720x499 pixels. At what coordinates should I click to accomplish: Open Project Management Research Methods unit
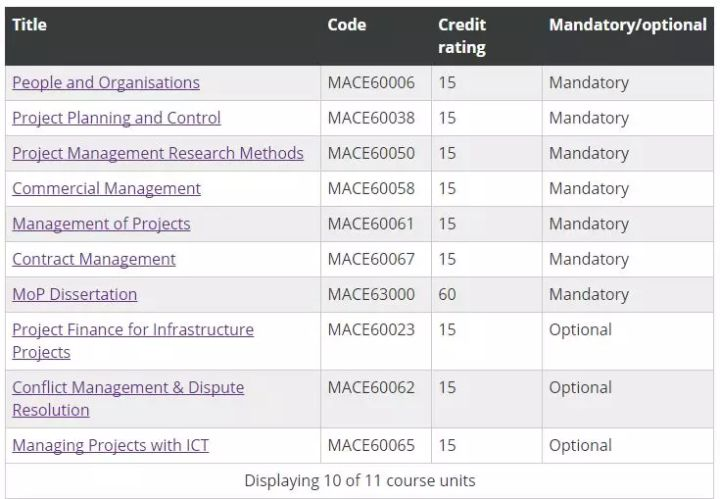coord(158,153)
